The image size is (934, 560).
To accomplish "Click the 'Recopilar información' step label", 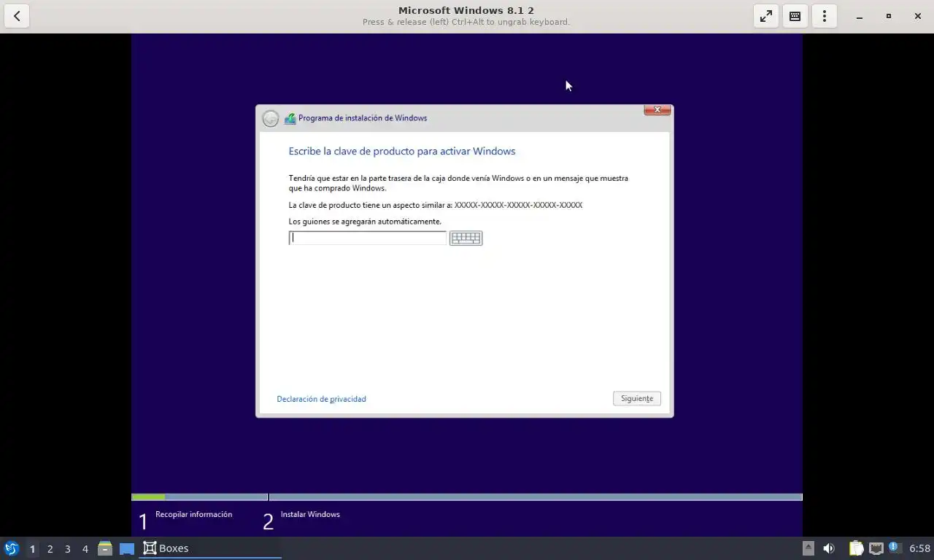I will point(194,514).
